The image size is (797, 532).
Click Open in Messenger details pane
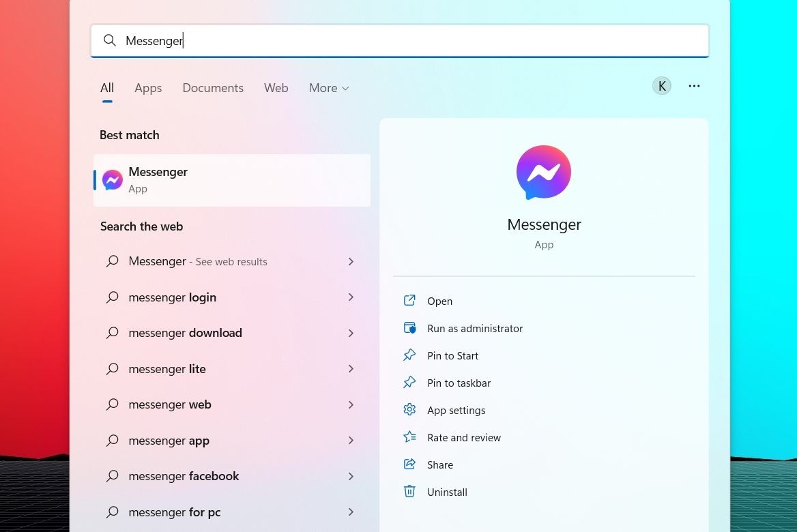[439, 301]
